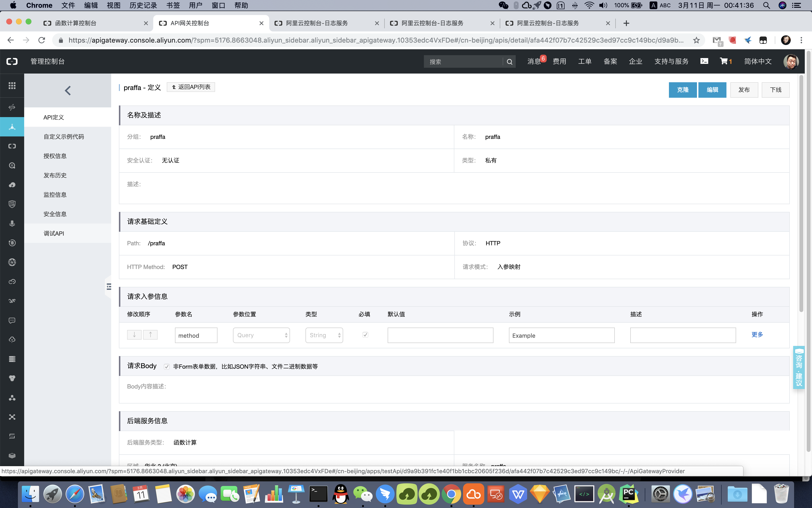Open Spotlight search in menu bar
This screenshot has height=508, width=812.
(x=766, y=5)
